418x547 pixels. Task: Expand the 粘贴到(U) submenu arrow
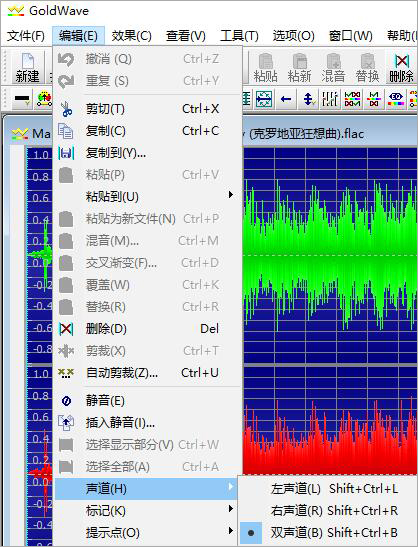point(231,195)
